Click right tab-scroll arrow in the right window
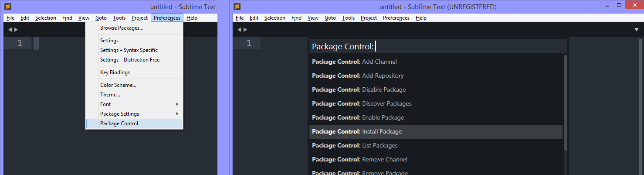 point(245,30)
